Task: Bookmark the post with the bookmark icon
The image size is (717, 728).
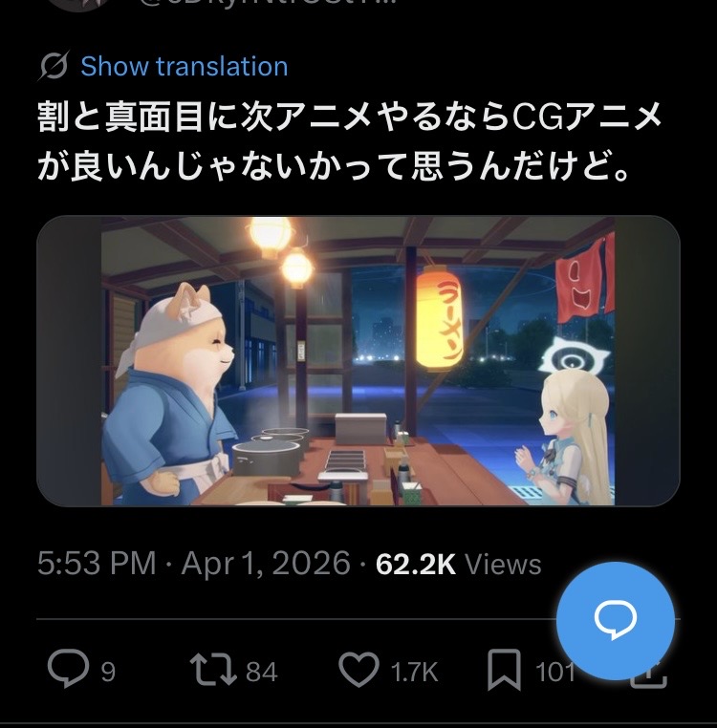Action: 504,670
